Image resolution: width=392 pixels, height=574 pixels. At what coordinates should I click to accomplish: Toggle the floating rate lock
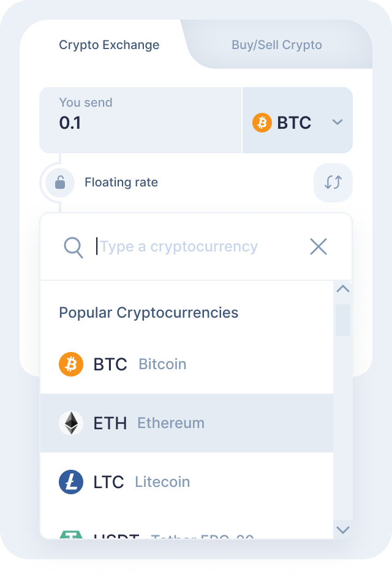pyautogui.click(x=60, y=182)
